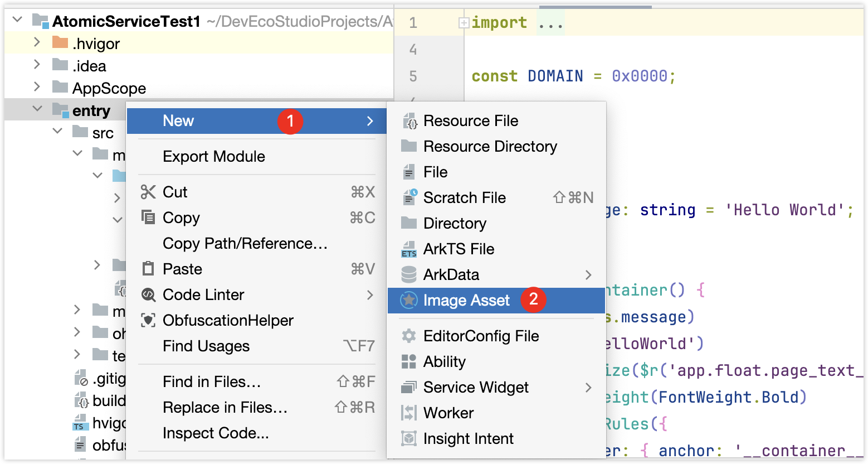This screenshot has height=464, width=868.
Task: Click the 0x0000 value in code
Action: [639, 76]
